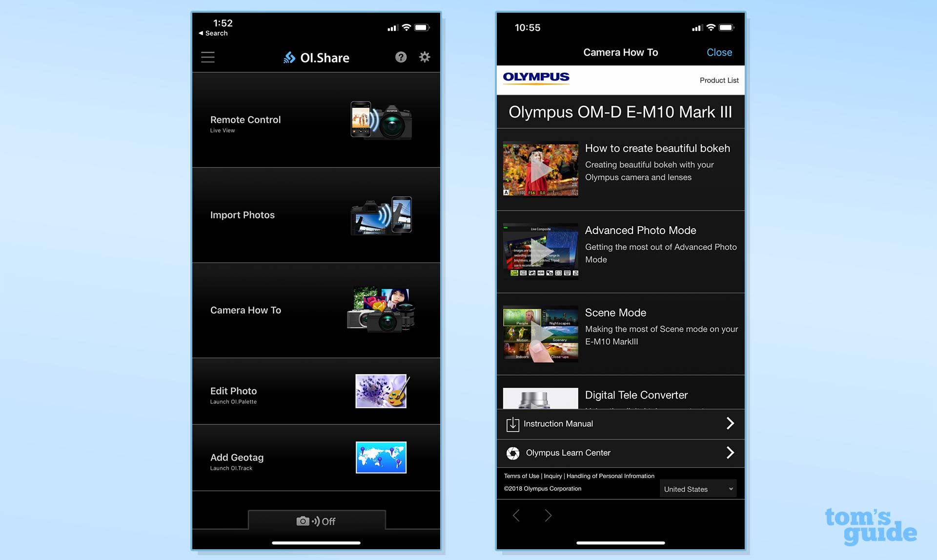Click the back navigation arrow in Camera How To
The height and width of the screenshot is (560, 937).
coord(516,515)
